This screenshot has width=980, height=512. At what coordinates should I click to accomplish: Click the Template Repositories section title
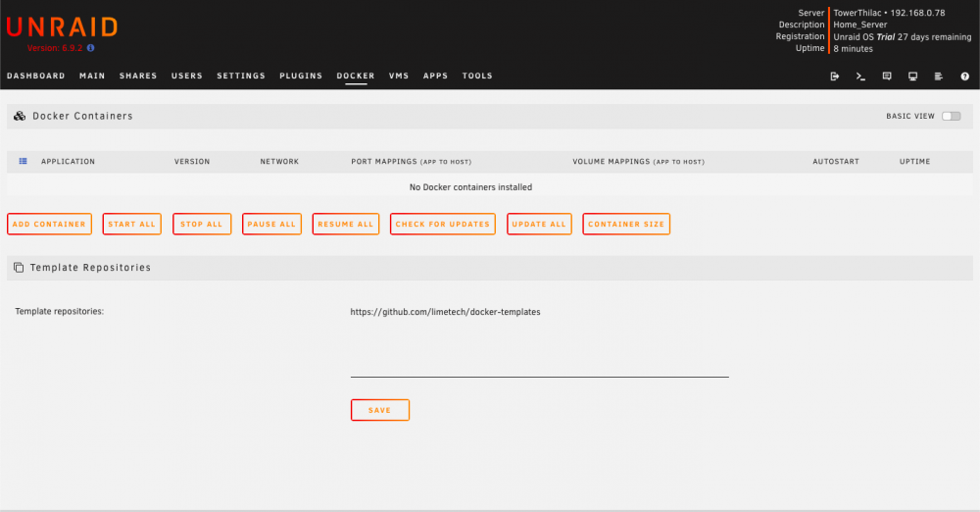click(x=90, y=267)
